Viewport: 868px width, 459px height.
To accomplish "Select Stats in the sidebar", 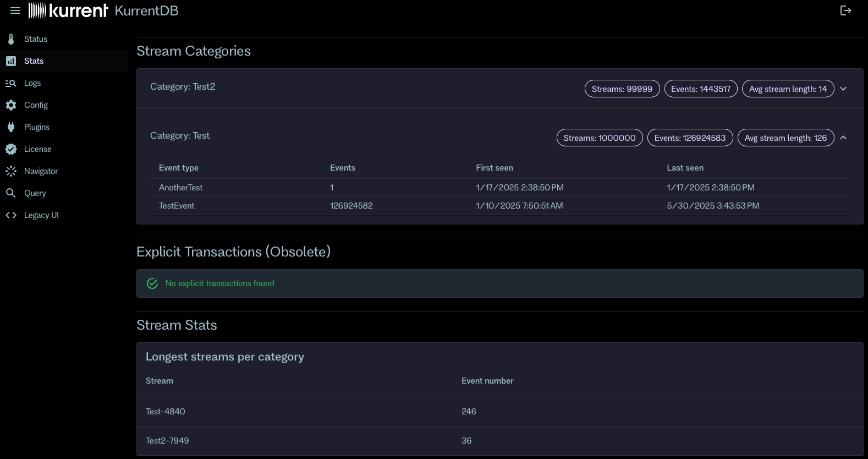I will click(x=34, y=61).
